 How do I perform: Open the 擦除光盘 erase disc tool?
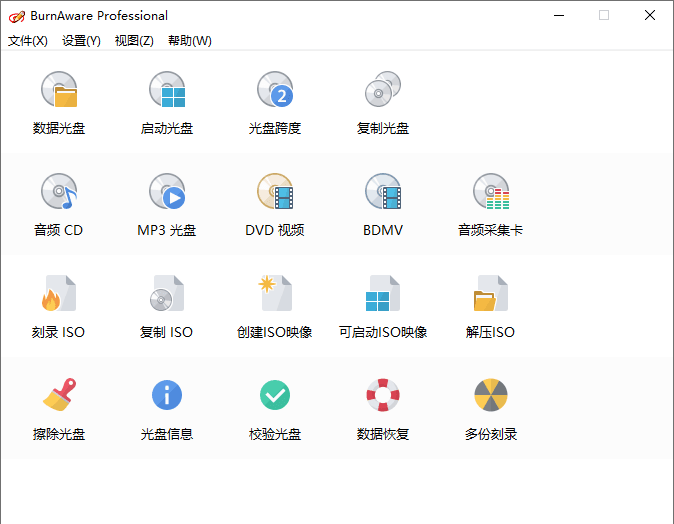[59, 409]
